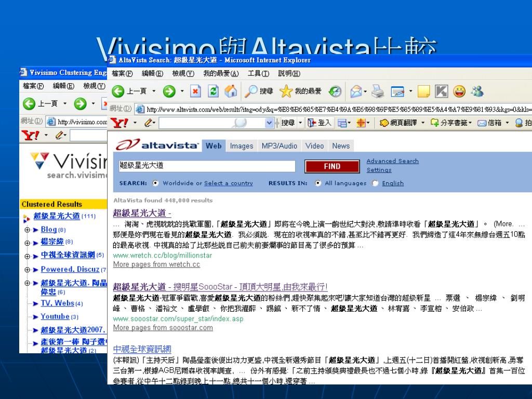Open the Mail icon dropdown arrow
Viewport: 532px width, 399px height.
(365, 91)
